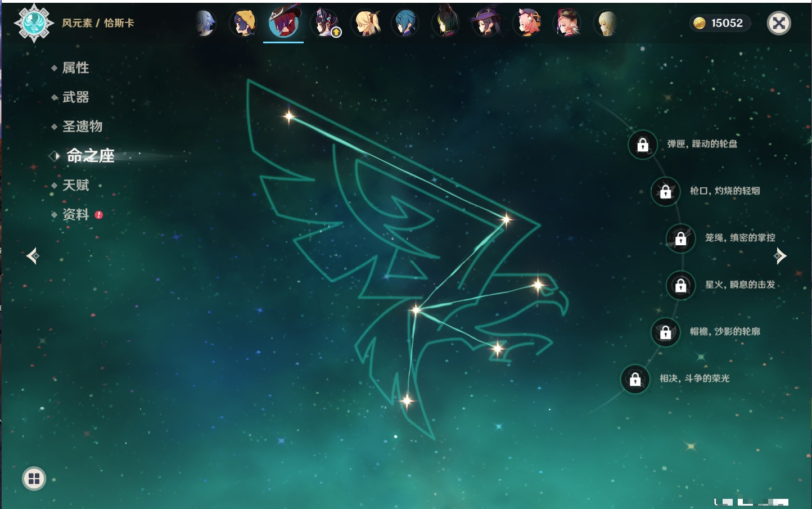Select the faded silver-haired character avatar
This screenshot has width=812, height=509.
pos(205,24)
